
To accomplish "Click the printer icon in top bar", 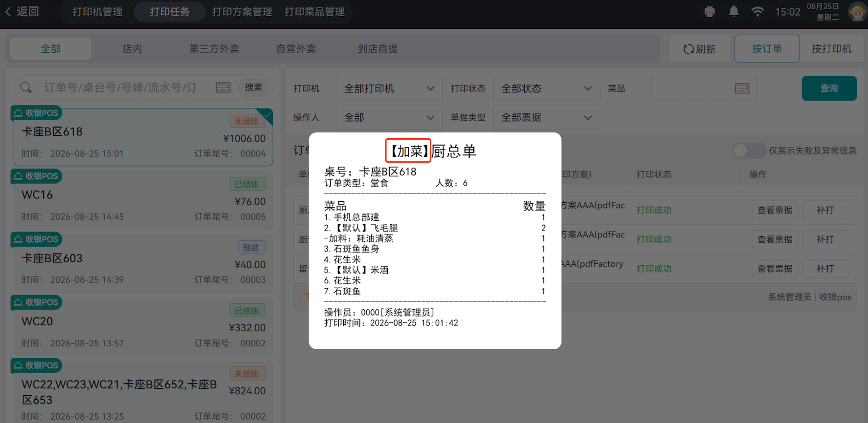I will 710,12.
